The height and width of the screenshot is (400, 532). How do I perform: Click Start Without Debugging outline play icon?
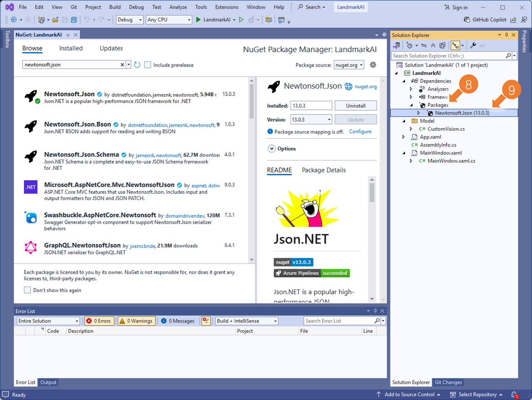pos(241,20)
